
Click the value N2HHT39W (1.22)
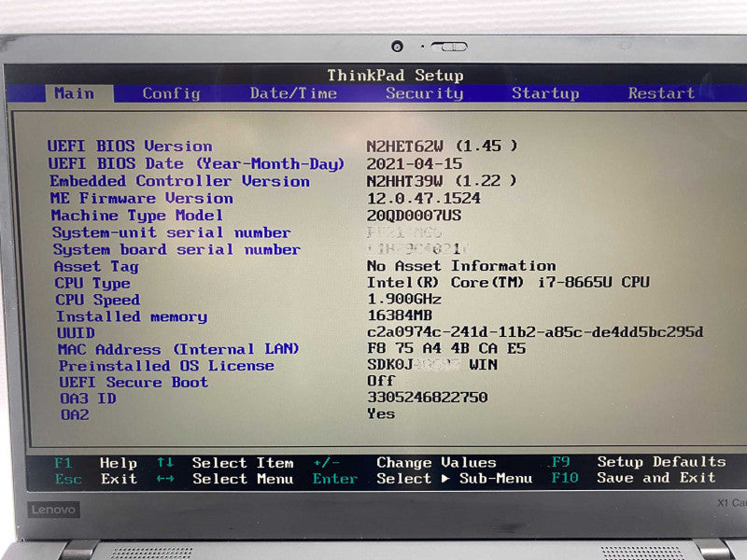(441, 181)
